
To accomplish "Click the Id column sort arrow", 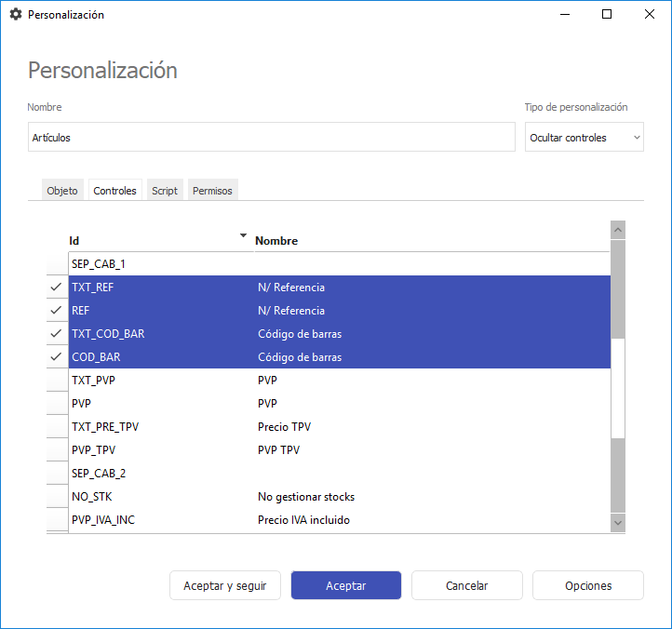I will tap(244, 235).
